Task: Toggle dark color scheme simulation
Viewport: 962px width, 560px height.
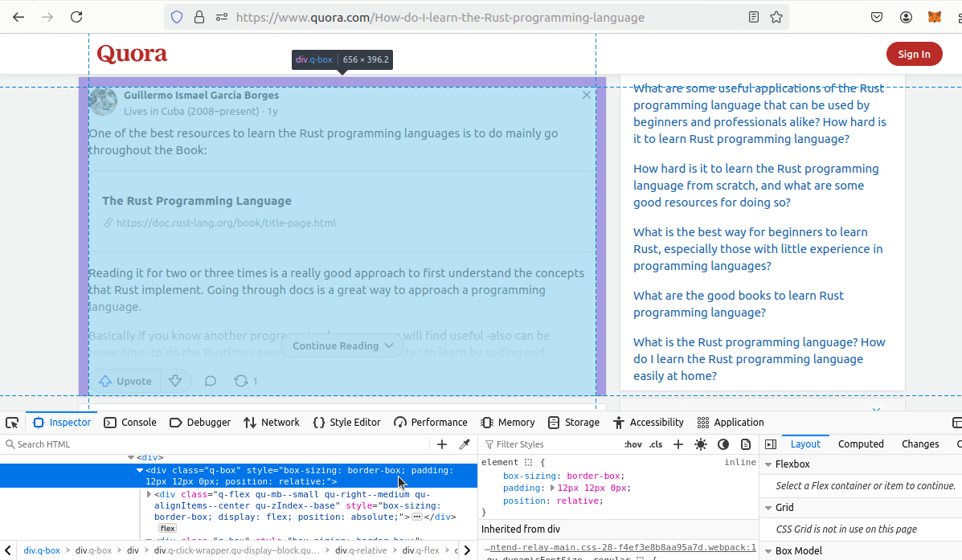Action: tap(723, 444)
